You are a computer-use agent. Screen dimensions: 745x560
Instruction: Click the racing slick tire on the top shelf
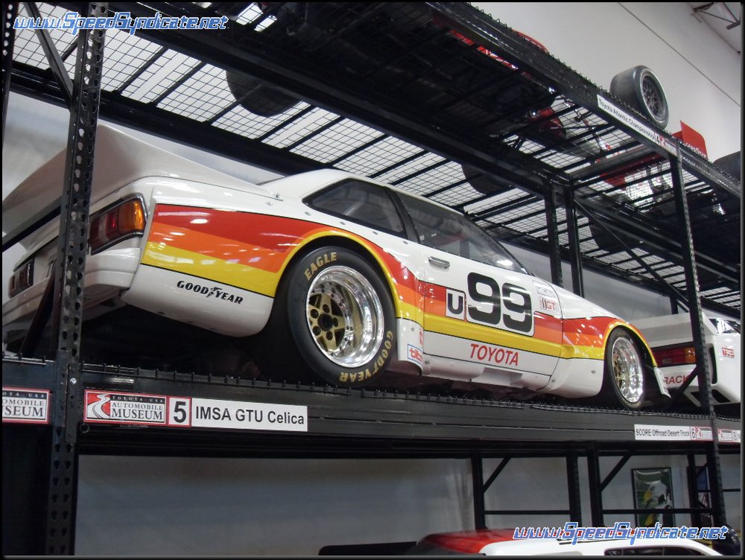(640, 95)
